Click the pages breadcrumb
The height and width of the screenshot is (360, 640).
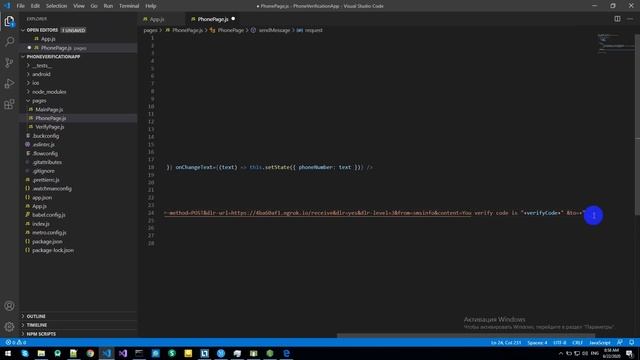click(x=150, y=30)
